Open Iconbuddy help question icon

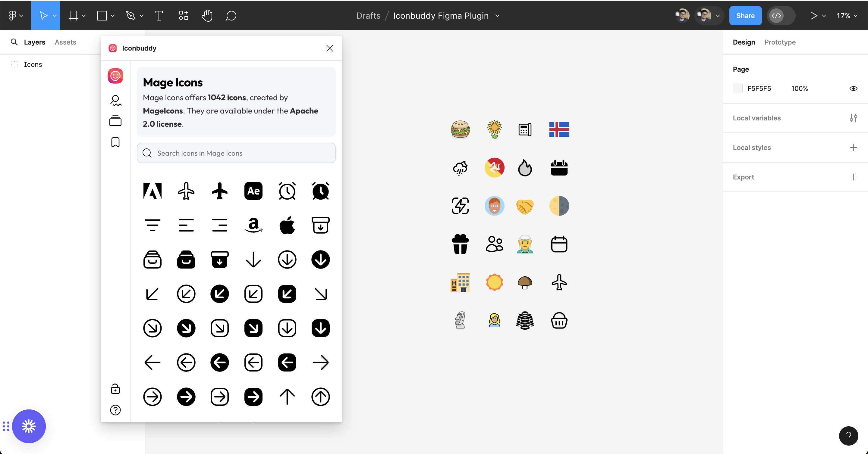point(115,410)
